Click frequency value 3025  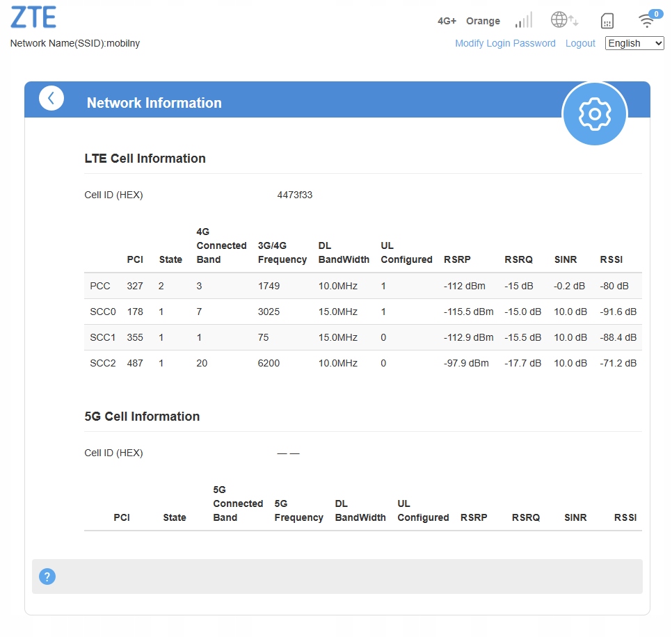point(269,312)
